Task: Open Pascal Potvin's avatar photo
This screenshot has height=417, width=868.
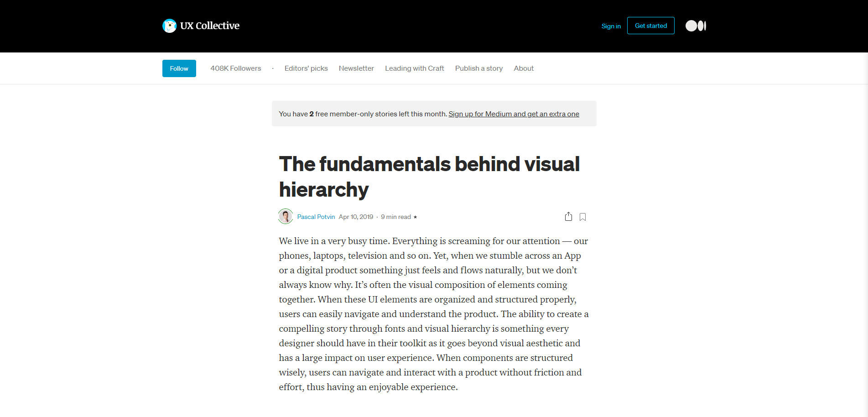Action: coord(286,217)
